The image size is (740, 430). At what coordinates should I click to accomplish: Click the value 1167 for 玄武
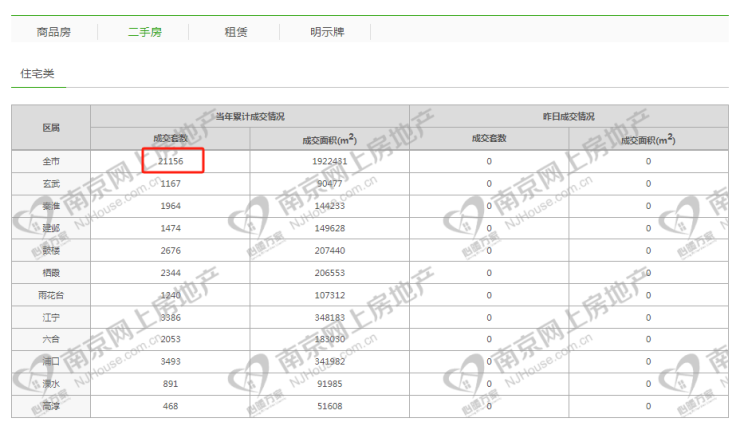[x=170, y=184]
